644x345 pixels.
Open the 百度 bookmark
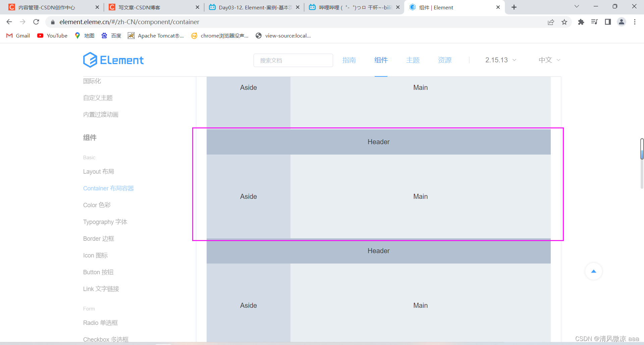coord(111,36)
